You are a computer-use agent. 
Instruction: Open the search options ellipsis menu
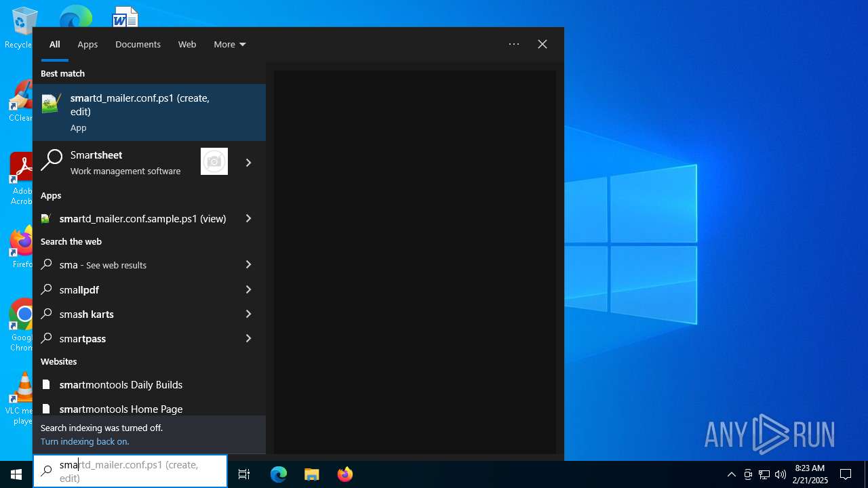(x=514, y=44)
